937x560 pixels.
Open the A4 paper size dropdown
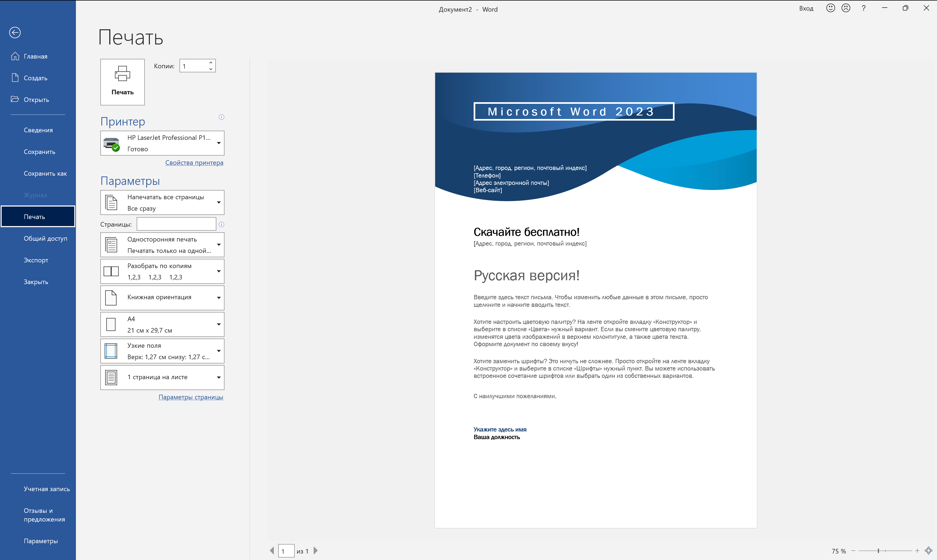(x=162, y=324)
